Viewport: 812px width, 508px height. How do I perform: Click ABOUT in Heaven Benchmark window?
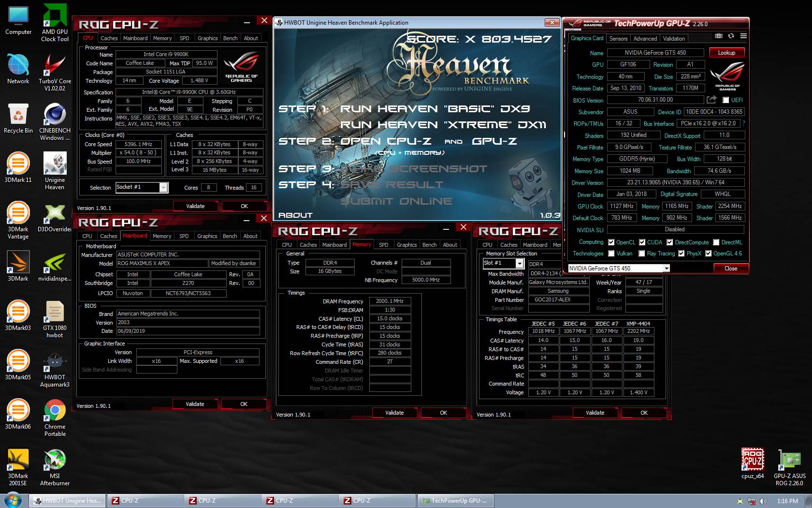[x=295, y=215]
